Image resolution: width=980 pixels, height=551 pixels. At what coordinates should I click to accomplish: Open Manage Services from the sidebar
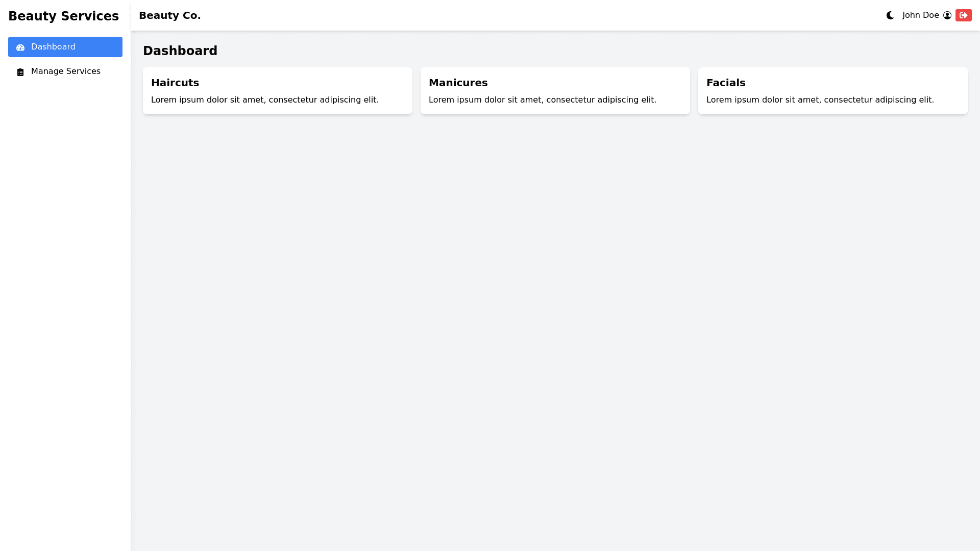click(x=65, y=71)
